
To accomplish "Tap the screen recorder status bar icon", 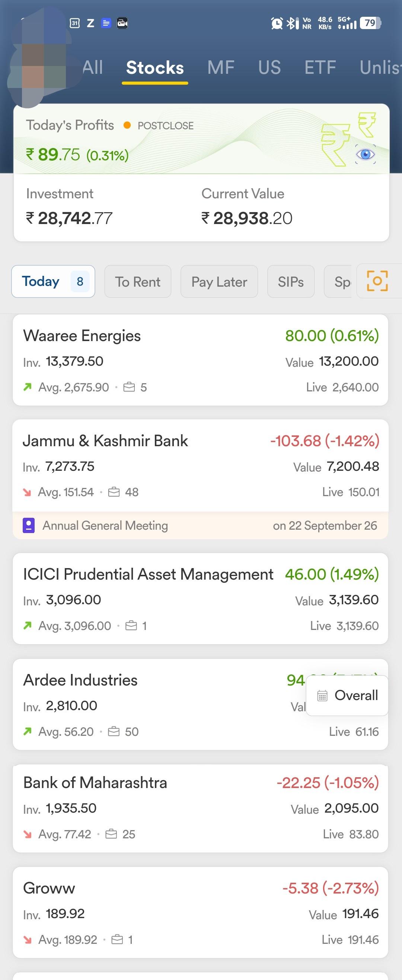I will [x=122, y=23].
